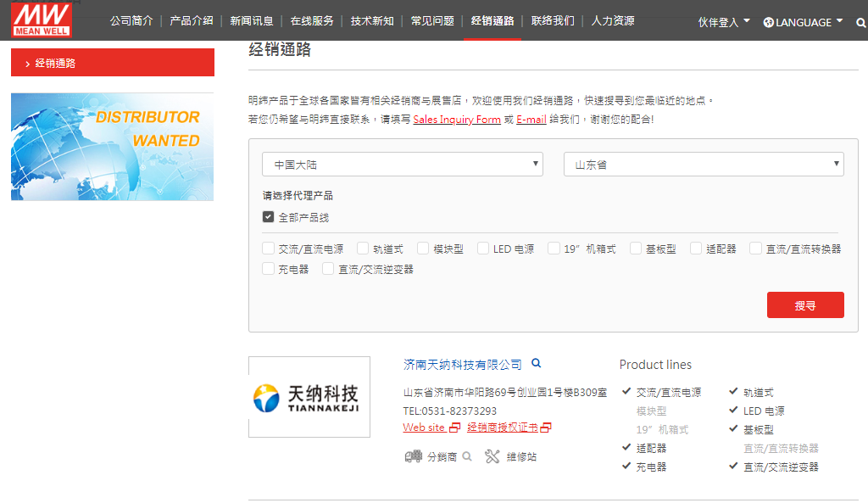This screenshot has width=868, height=503.
Task: Open the 联络我们 menu item
Action: coord(553,20)
